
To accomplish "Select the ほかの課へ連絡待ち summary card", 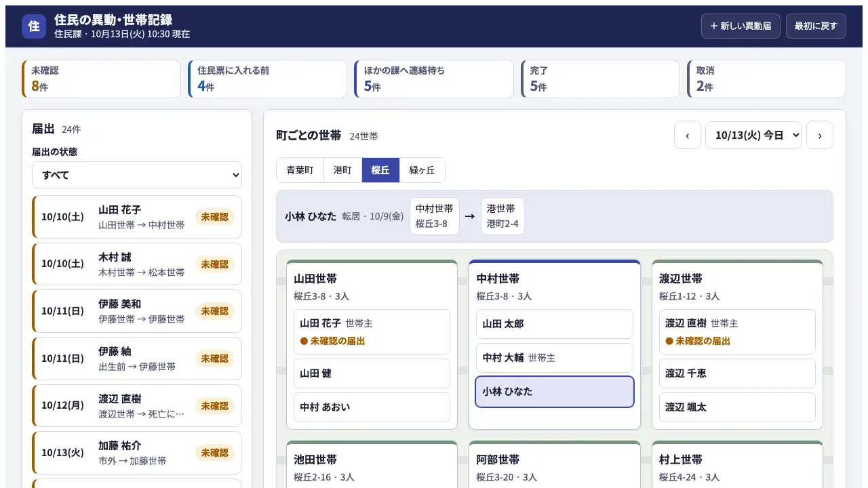I will tap(434, 79).
